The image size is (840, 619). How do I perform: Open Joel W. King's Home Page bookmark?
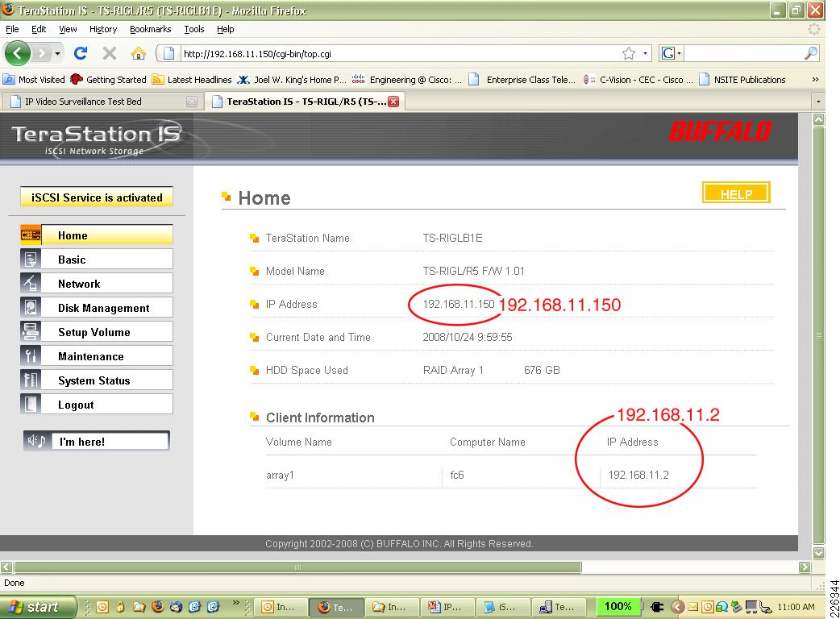click(293, 80)
